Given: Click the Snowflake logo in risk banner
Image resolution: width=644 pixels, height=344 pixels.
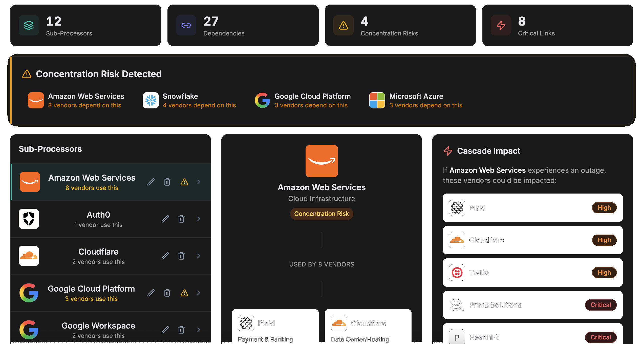Looking at the screenshot, I should [151, 100].
